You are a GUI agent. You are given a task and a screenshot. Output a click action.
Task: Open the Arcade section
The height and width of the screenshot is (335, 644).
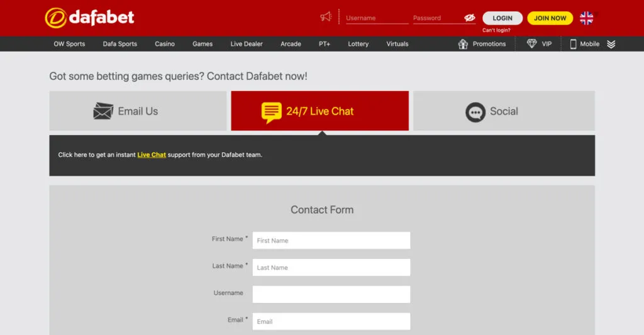click(291, 44)
